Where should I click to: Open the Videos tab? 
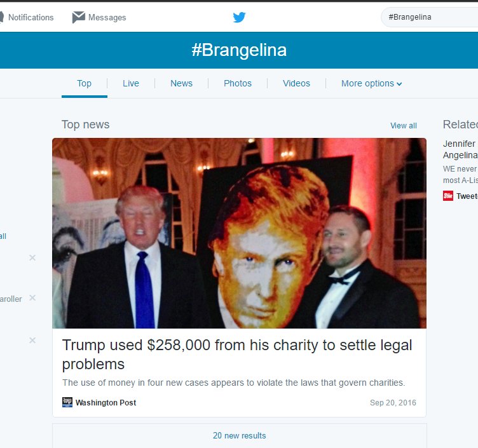pyautogui.click(x=296, y=83)
